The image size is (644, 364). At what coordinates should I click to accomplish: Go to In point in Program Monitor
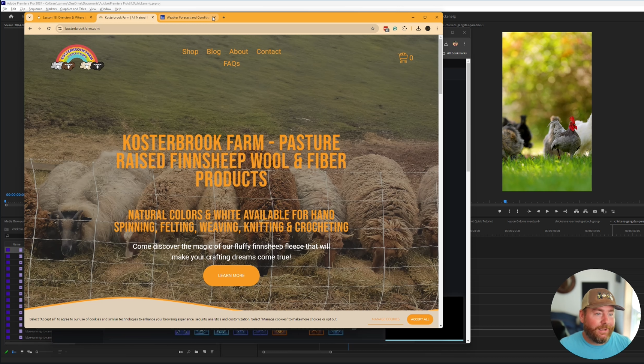[529, 211]
